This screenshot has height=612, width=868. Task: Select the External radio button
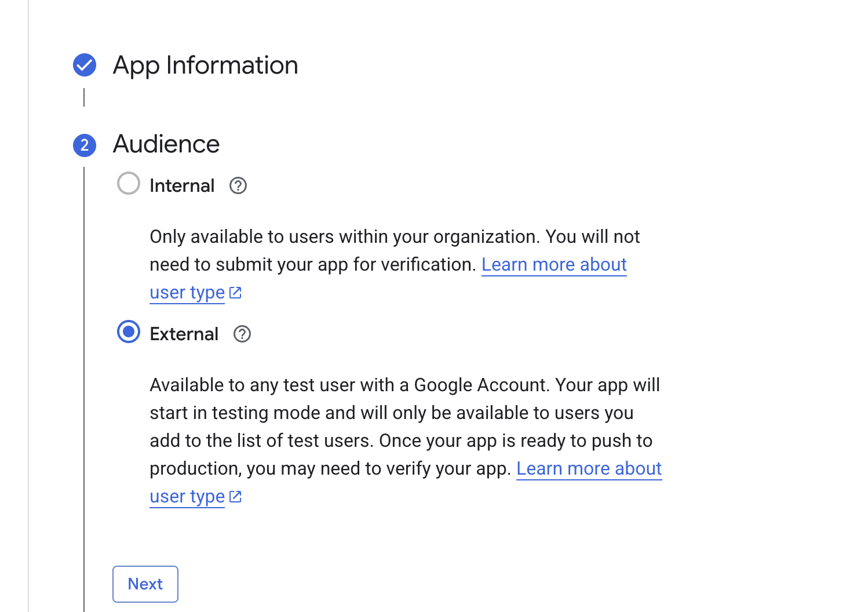[x=129, y=332]
